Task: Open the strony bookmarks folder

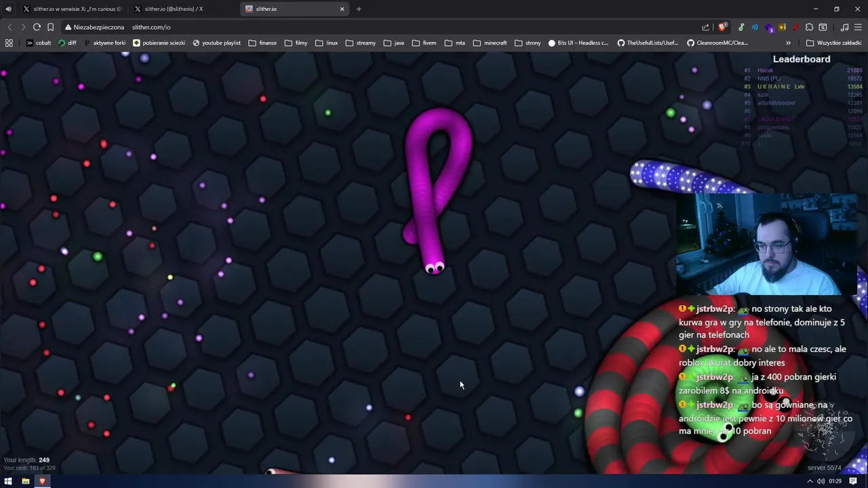Action: point(528,43)
